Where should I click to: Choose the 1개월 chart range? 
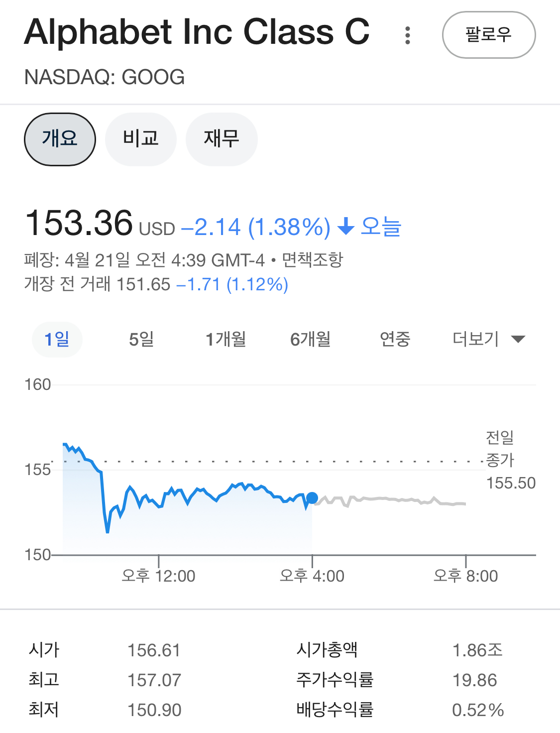(226, 340)
